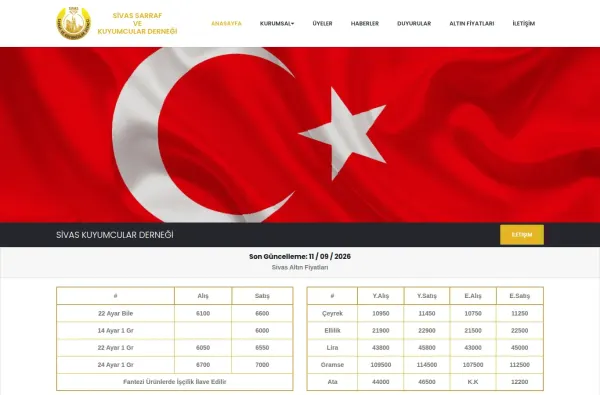600x395 pixels.
Task: Expand the Kurumsal dropdown menu
Action: click(277, 23)
